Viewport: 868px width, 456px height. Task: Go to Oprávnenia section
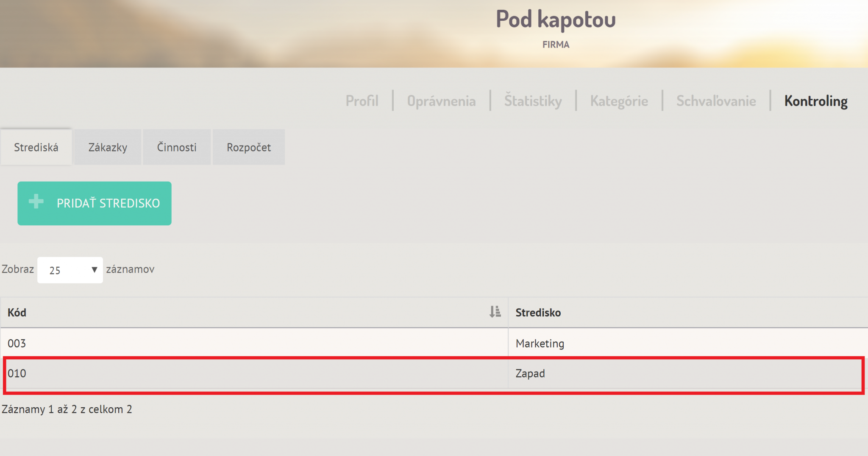click(x=441, y=101)
